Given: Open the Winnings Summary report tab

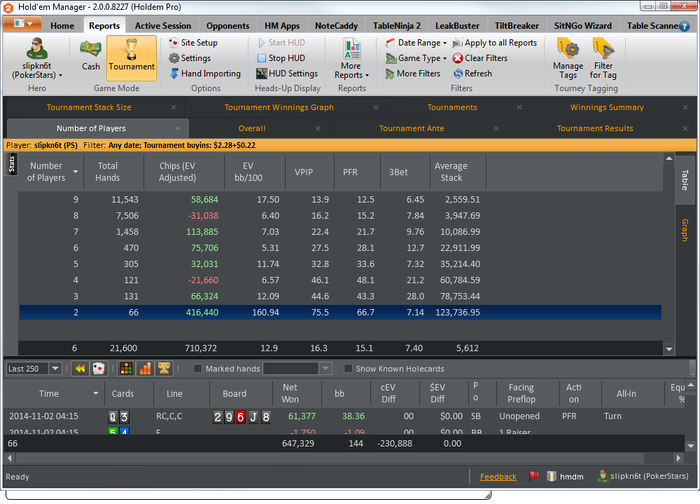Looking at the screenshot, I should coord(607,107).
